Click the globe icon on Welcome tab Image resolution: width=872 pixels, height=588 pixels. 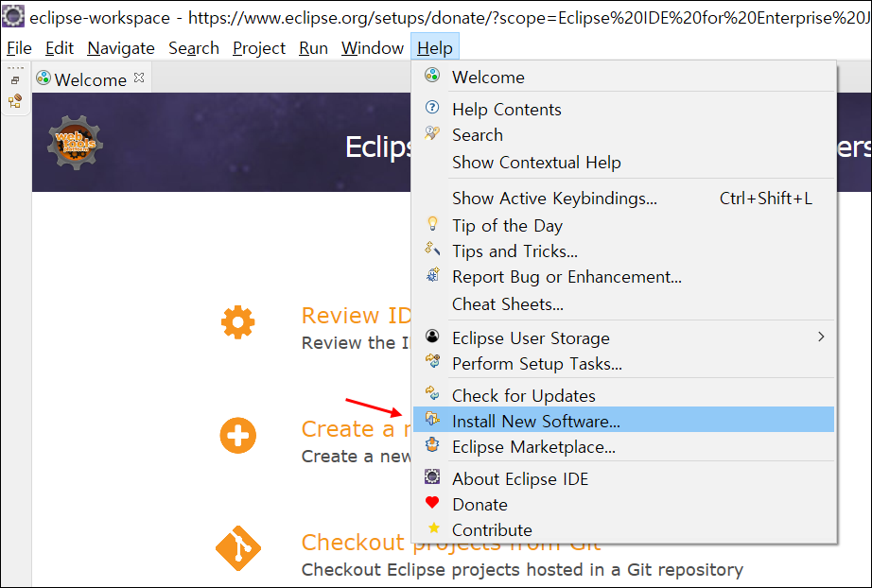[44, 78]
